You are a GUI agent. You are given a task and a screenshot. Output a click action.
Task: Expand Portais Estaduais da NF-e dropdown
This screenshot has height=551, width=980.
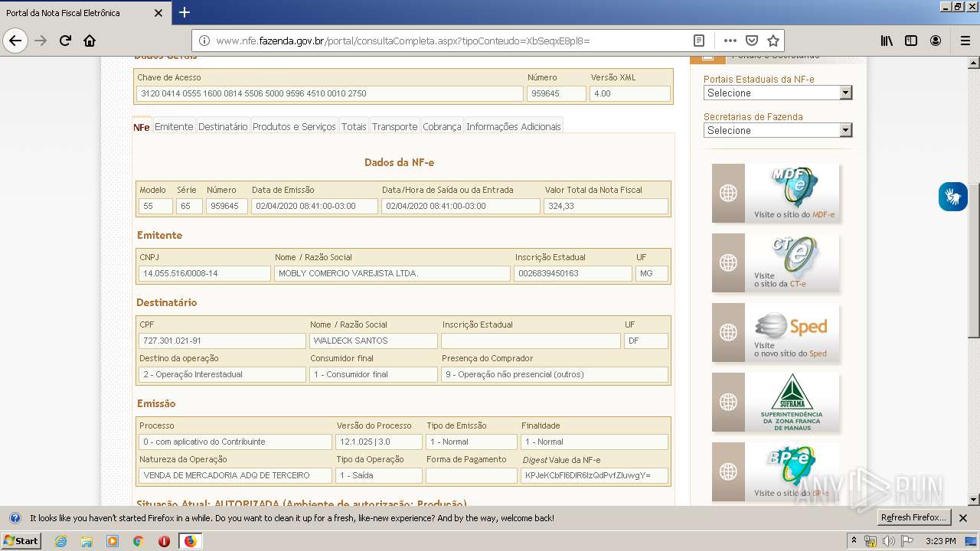(x=778, y=93)
